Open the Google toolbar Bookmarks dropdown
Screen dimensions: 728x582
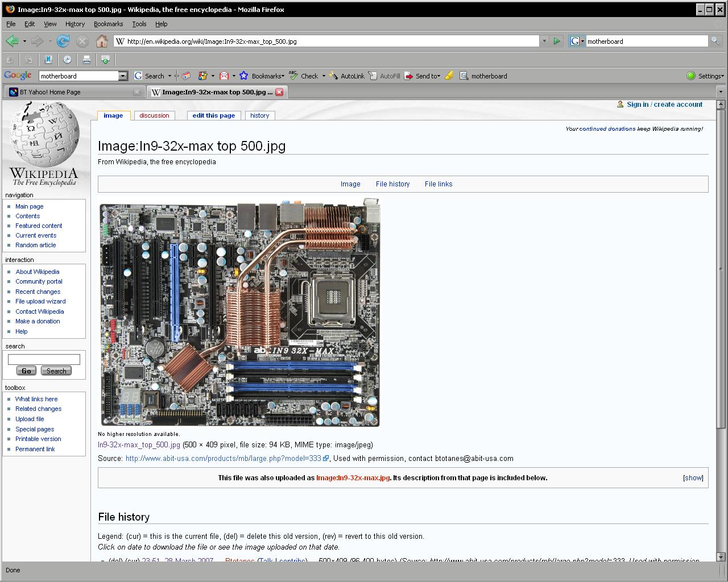[x=262, y=76]
